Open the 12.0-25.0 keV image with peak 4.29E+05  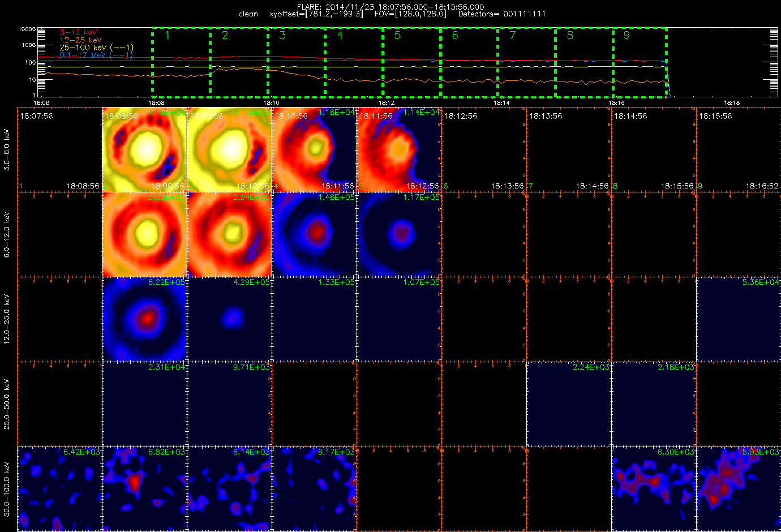pyautogui.click(x=229, y=319)
